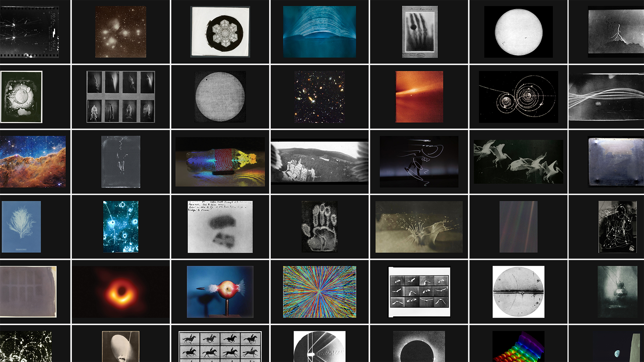Select the bullet piercing apple photograph

(x=220, y=292)
